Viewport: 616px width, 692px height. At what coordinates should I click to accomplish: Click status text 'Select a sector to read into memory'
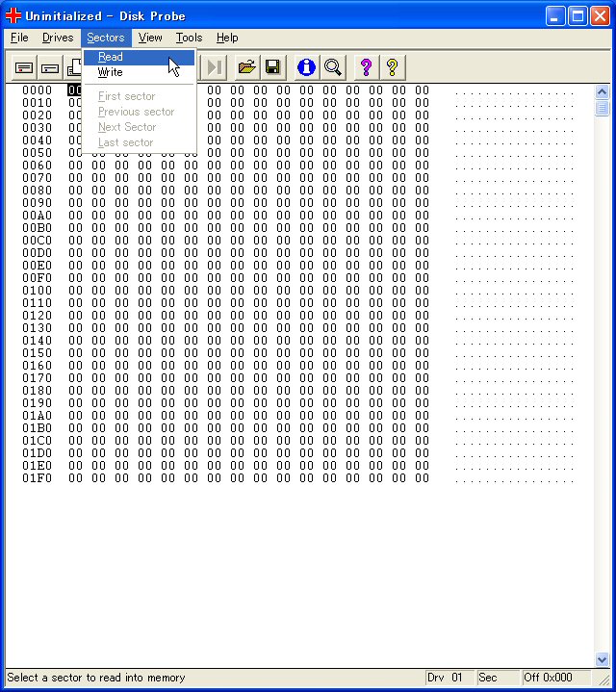[x=96, y=678]
